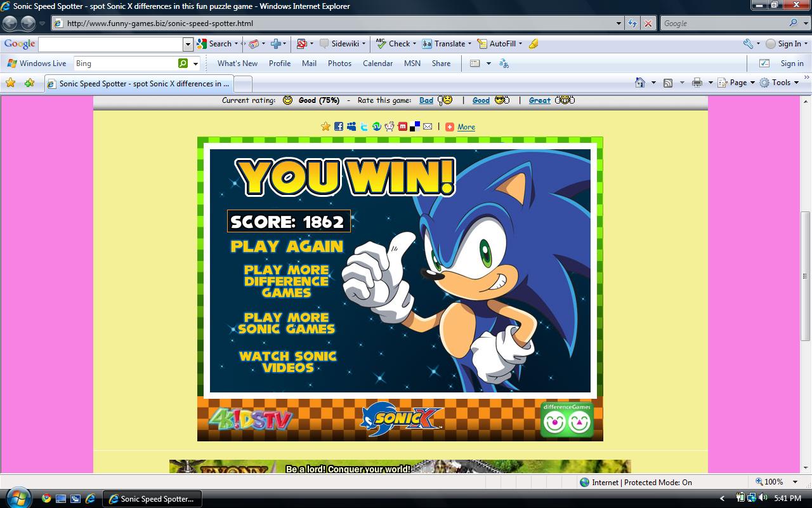Viewport: 812px width, 508px height.
Task: Share page via MySpace people icon
Action: 351,126
